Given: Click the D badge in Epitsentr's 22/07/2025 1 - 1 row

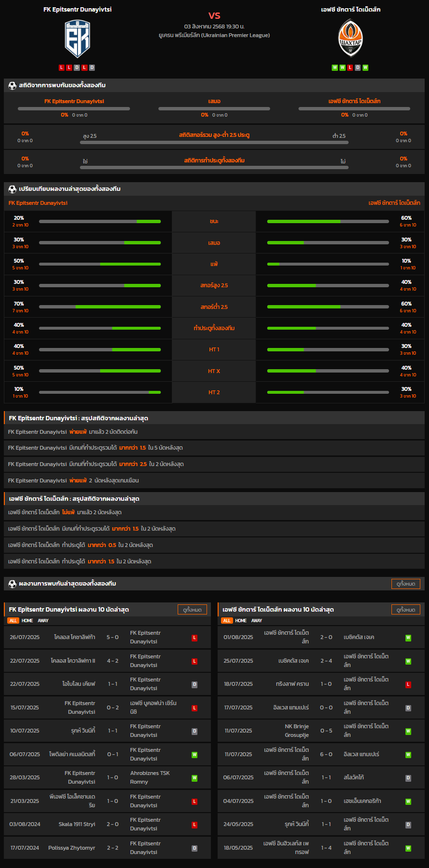Looking at the screenshot, I should click(195, 684).
